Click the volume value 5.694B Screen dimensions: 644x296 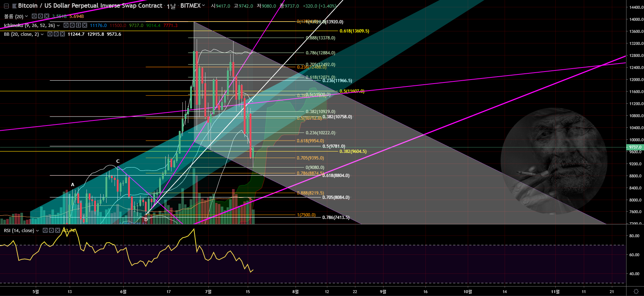77,16
